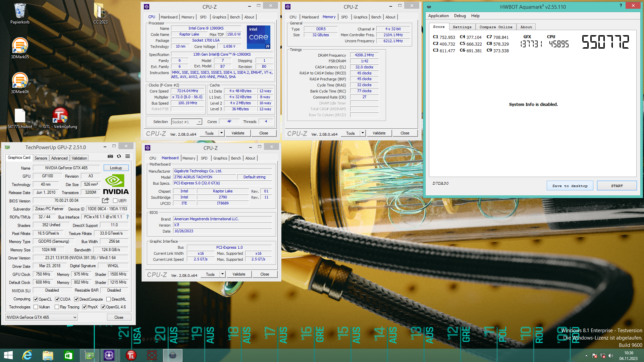Click Validate in CPU-Z Mainboard window
Image resolution: width=644 pixels, height=362 pixels.
point(239,274)
